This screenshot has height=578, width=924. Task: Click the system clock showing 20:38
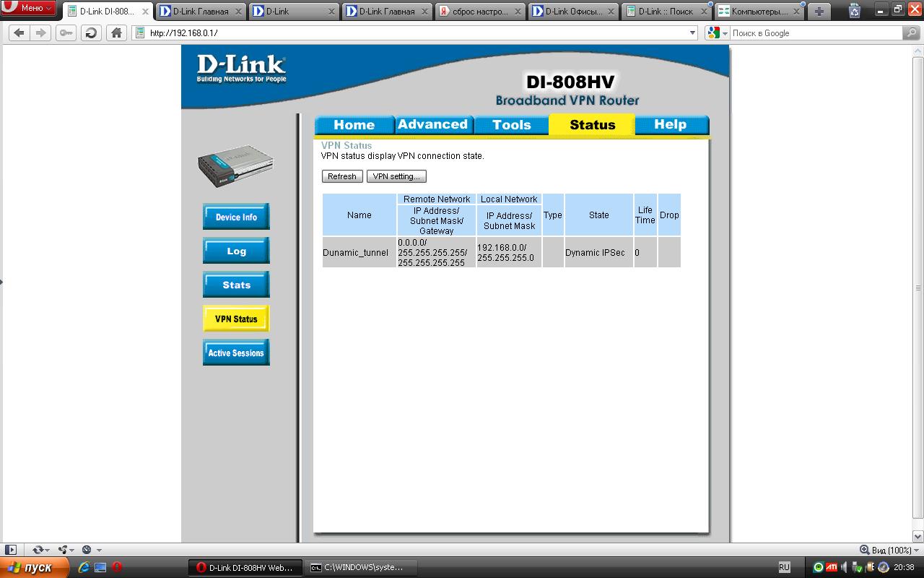tap(904, 567)
